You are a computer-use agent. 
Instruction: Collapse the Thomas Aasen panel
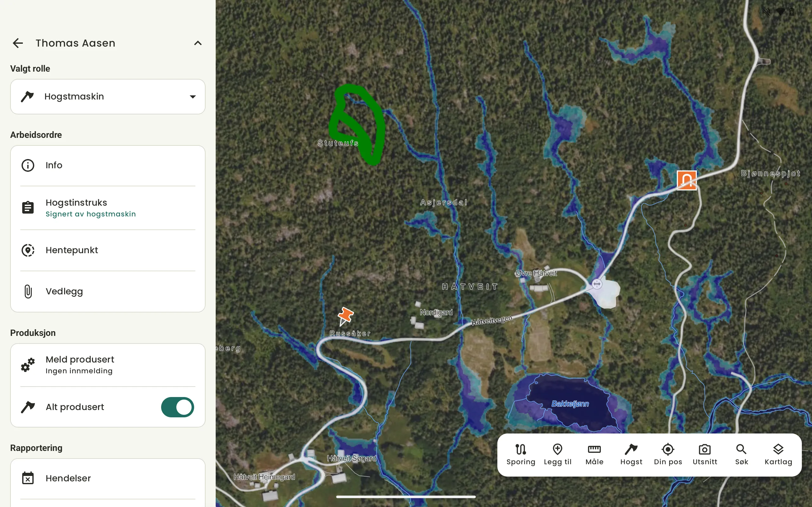coord(198,43)
